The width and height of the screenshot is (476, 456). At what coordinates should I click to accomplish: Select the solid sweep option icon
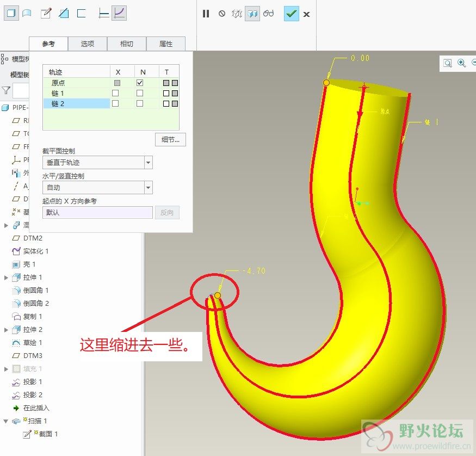(x=11, y=14)
